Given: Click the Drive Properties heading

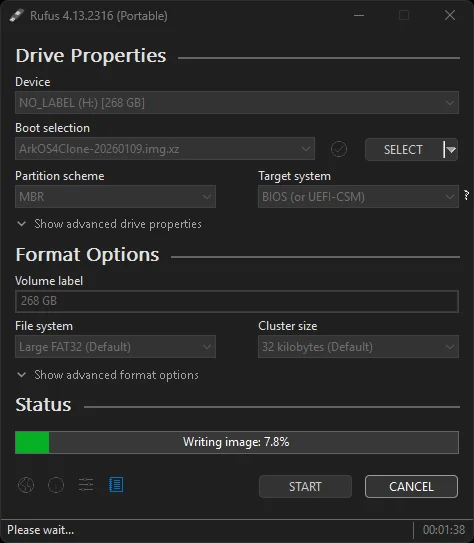Looking at the screenshot, I should coord(91,56).
